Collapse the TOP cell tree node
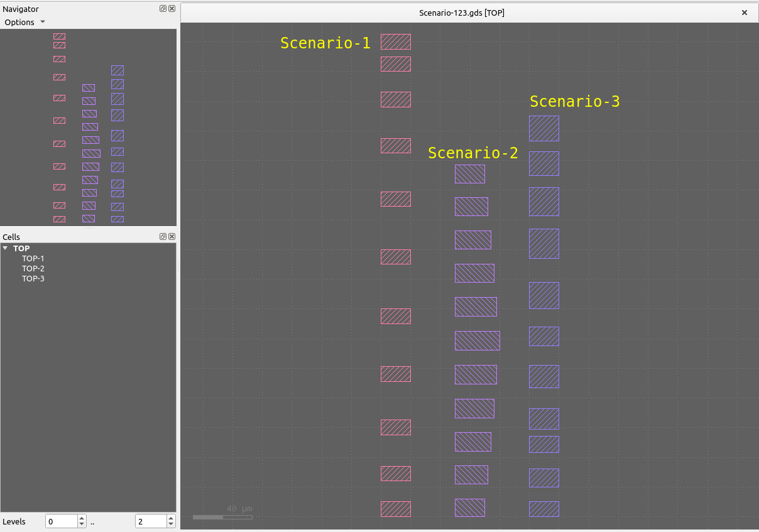Image resolution: width=759 pixels, height=532 pixels. point(6,248)
